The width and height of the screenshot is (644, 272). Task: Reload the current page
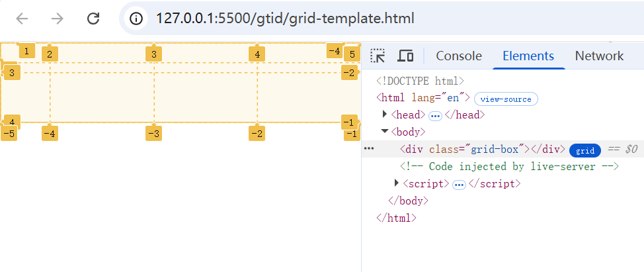(x=94, y=19)
